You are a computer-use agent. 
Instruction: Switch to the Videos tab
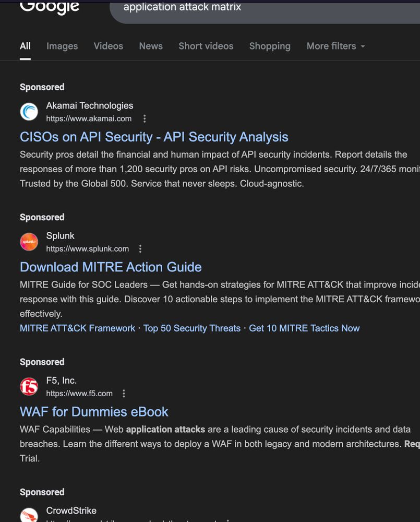pyautogui.click(x=109, y=46)
